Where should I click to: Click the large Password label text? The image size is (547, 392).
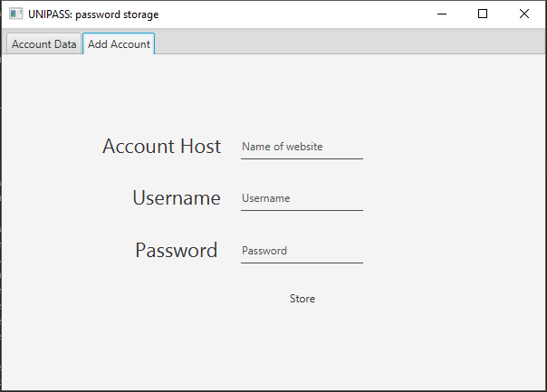click(176, 251)
